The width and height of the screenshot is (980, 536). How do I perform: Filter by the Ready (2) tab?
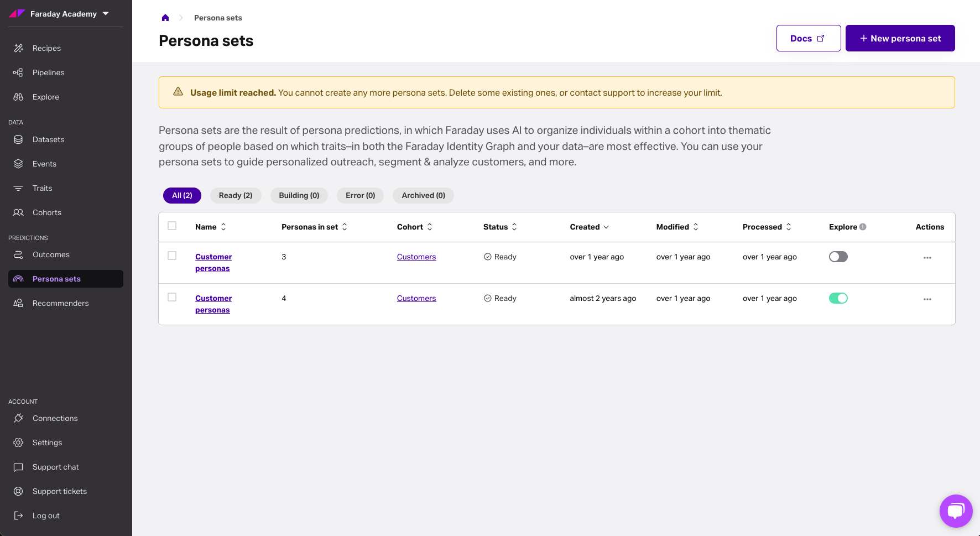click(x=235, y=195)
